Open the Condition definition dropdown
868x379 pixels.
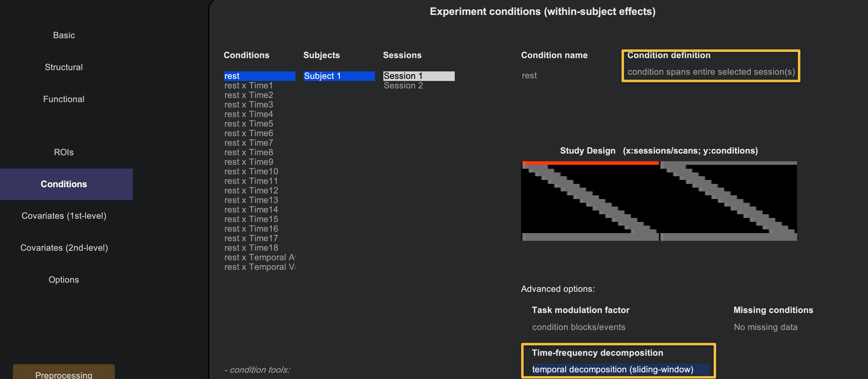coord(711,72)
